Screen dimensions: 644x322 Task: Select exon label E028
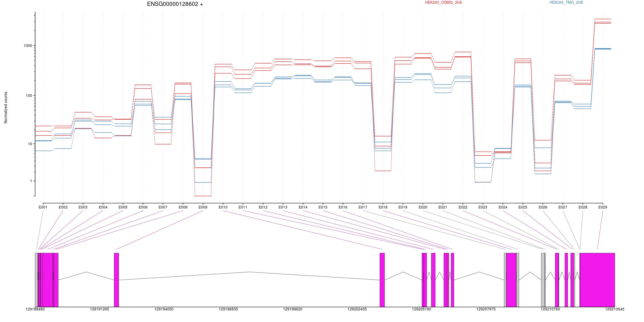tap(583, 207)
